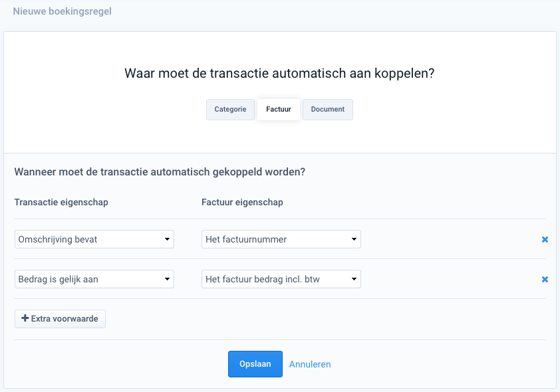Cancel using the Annuleren link
This screenshot has height=392, width=560.
click(310, 364)
